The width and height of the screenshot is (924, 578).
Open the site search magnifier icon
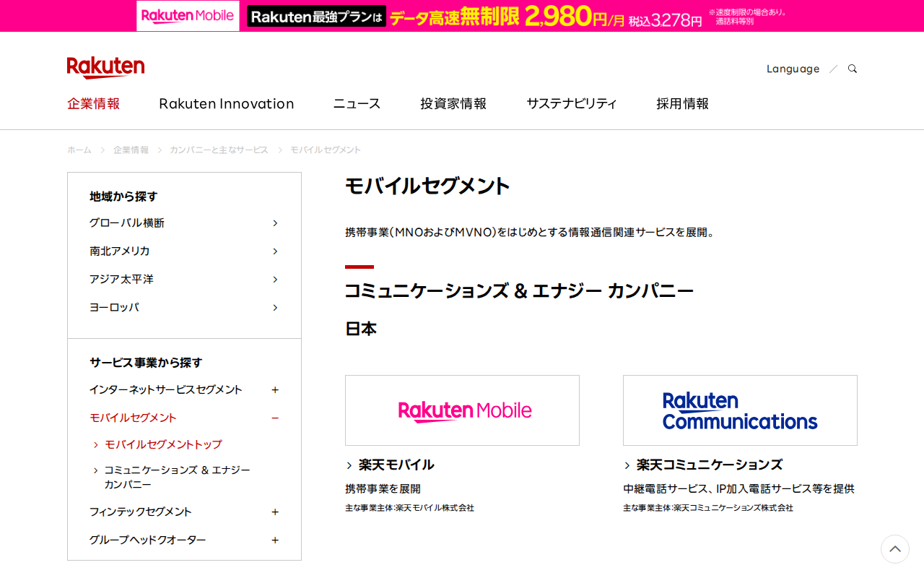(x=853, y=69)
